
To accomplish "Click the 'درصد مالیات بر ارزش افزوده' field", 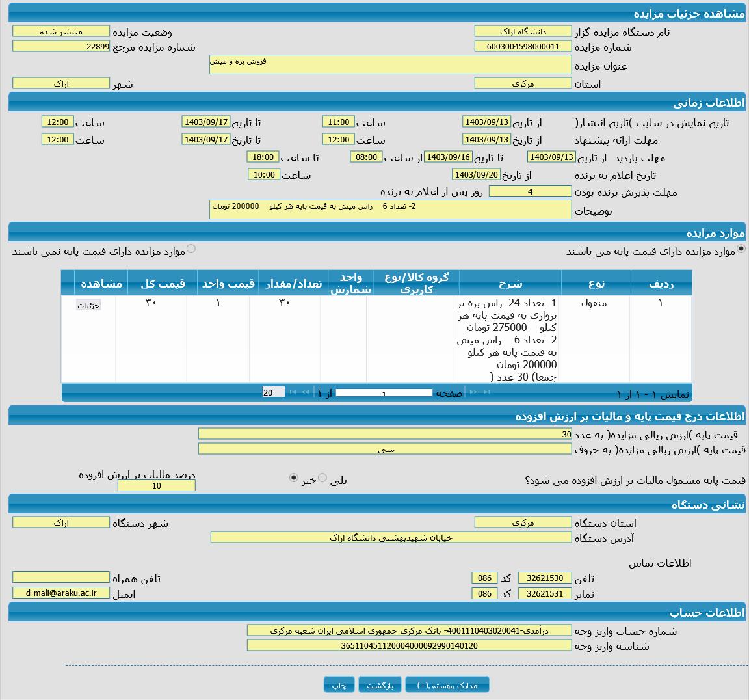I will point(156,486).
